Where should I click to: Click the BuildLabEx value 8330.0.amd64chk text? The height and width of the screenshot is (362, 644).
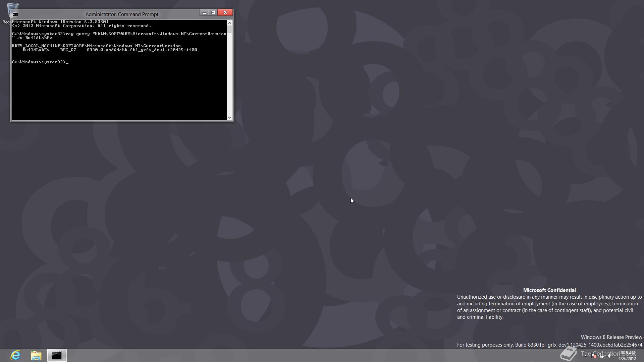click(142, 50)
